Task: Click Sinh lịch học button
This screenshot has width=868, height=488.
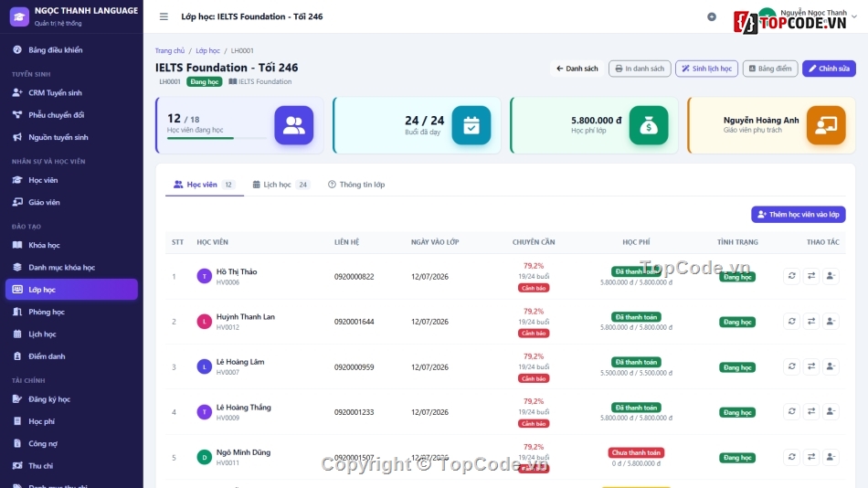Action: (x=706, y=69)
